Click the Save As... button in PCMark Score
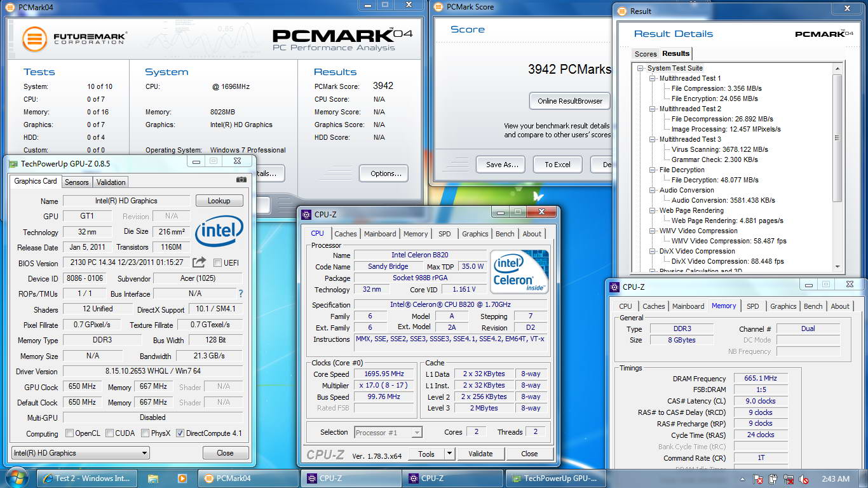The width and height of the screenshot is (868, 488). pos(502,164)
